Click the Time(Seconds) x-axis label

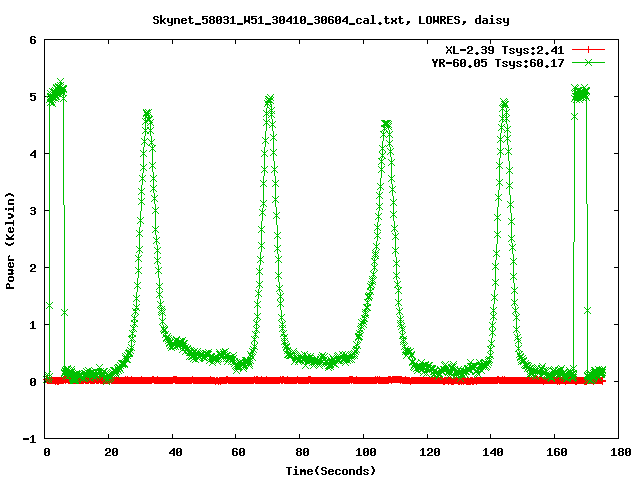(330, 471)
